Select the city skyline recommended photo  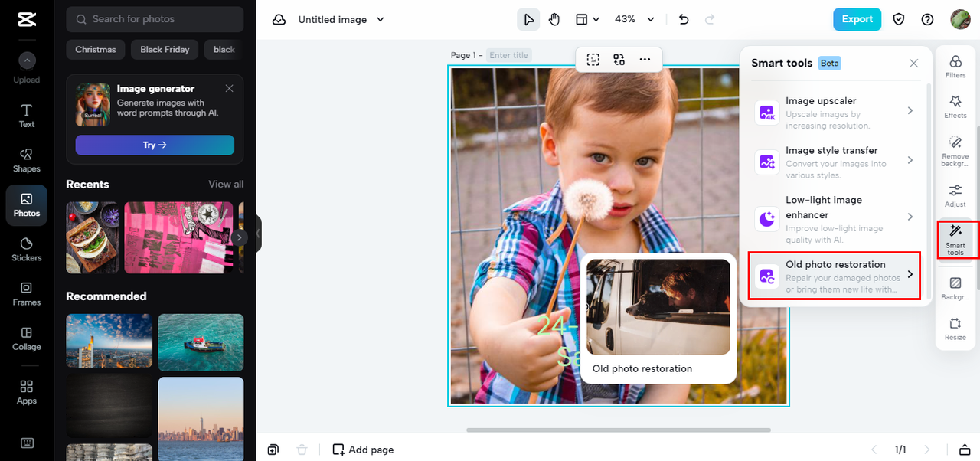click(109, 341)
